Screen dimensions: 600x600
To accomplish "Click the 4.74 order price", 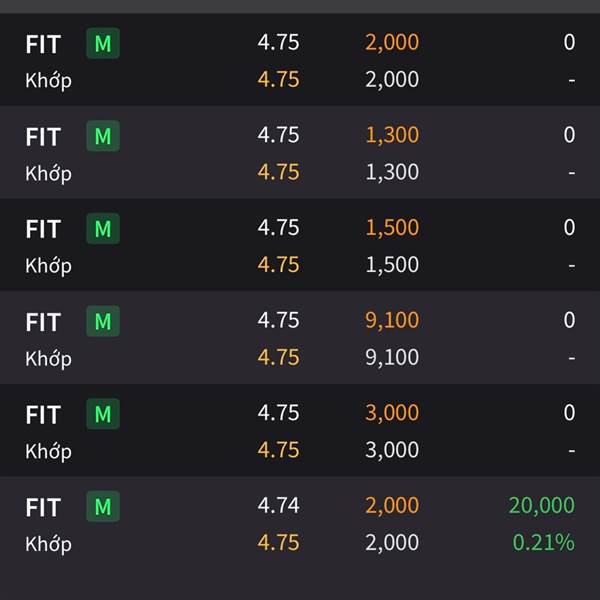I will (278, 506).
